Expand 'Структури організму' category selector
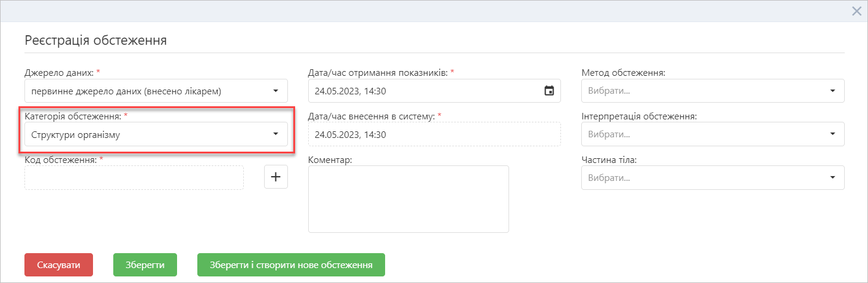Image resolution: width=868 pixels, height=283 pixels. (156, 134)
